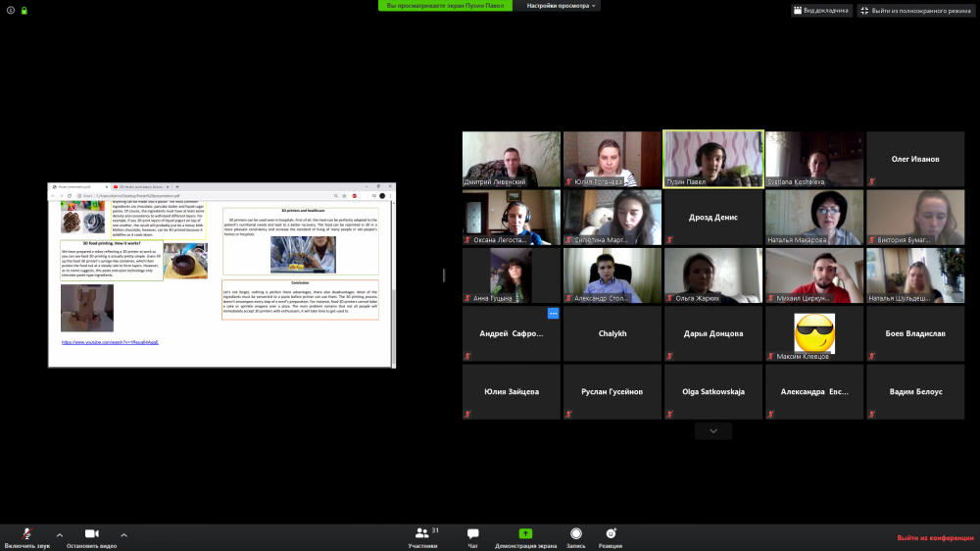The width and height of the screenshot is (980, 551).
Task: Exit fullscreen via Выйти из полноэкранного режима
Action: coord(914,10)
